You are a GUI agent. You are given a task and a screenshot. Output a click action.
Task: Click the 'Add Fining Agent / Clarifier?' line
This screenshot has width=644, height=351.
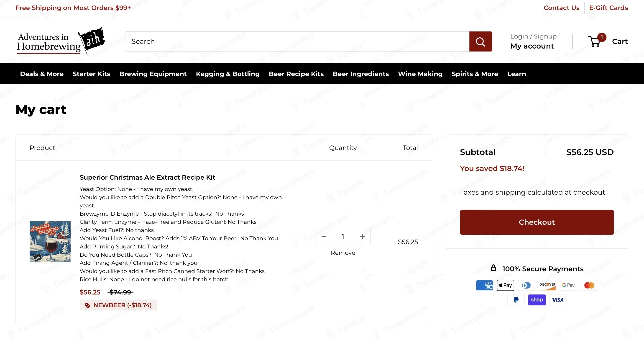coord(138,263)
